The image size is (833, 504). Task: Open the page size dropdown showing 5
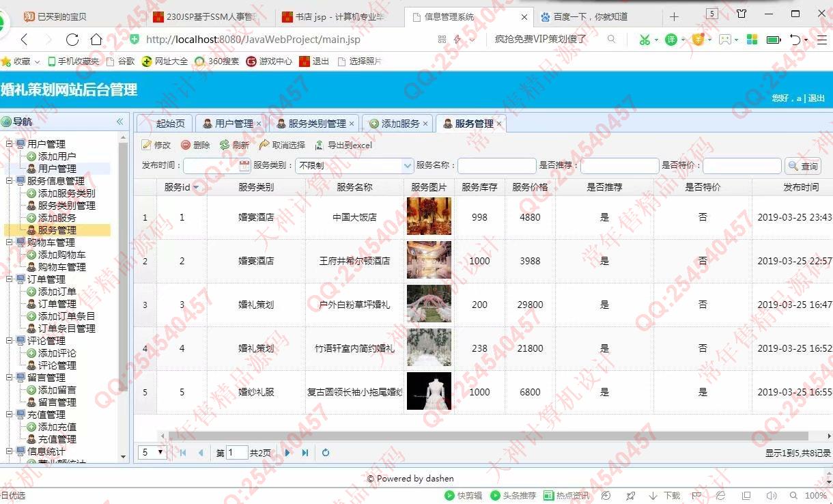point(153,452)
